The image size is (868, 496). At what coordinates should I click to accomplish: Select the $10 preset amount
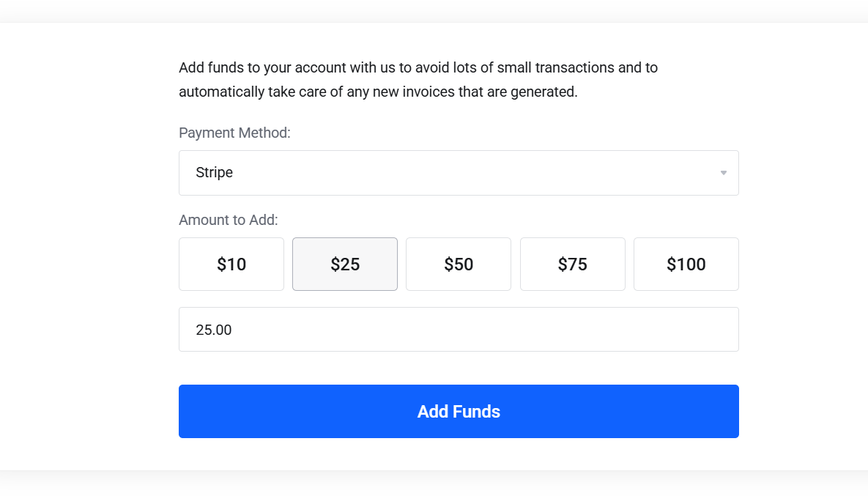coord(231,264)
